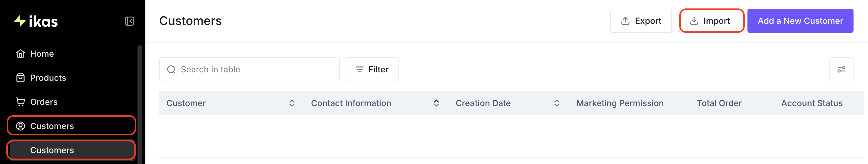The width and height of the screenshot is (868, 164).
Task: Sort by Contact Information arrows
Action: 436,103
